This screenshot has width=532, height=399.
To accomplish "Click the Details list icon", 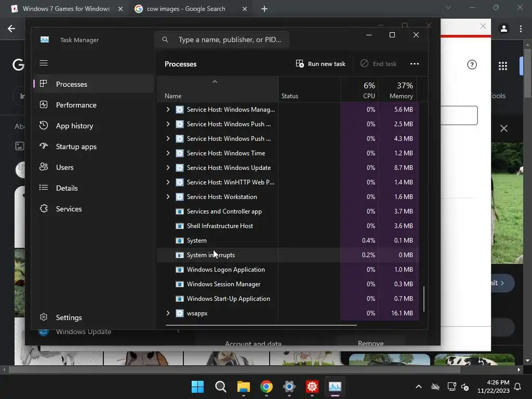I will (44, 188).
